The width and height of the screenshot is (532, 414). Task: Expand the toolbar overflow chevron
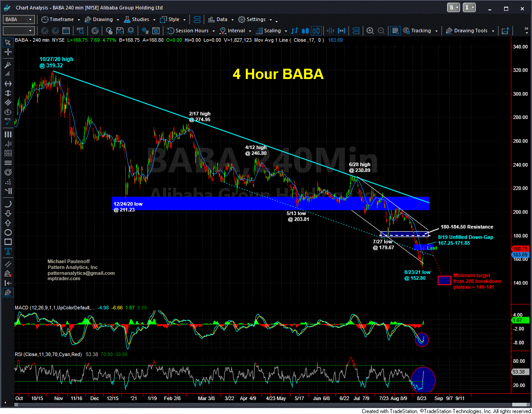pos(526,31)
